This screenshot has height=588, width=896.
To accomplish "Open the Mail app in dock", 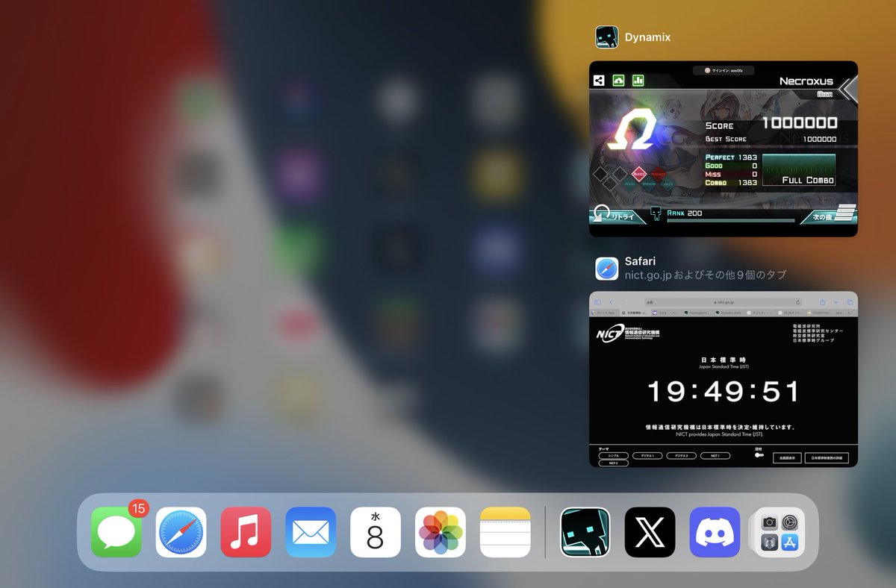I will pyautogui.click(x=311, y=532).
